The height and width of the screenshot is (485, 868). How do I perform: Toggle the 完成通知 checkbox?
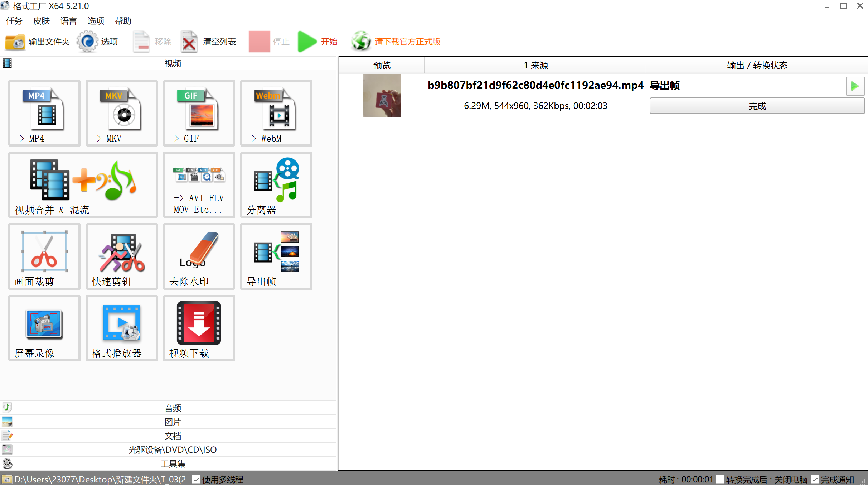pyautogui.click(x=815, y=479)
